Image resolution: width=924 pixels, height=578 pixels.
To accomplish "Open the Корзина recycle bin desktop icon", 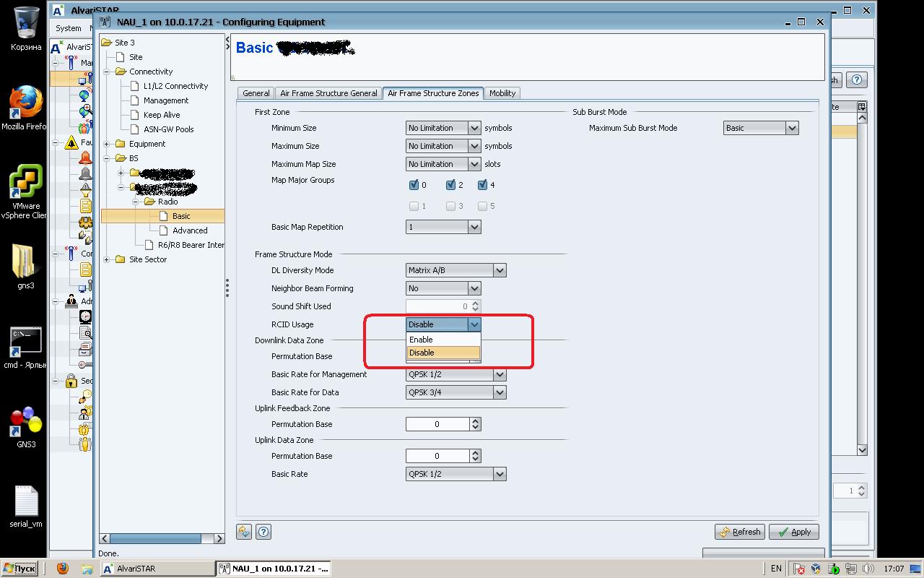I will coord(26,29).
